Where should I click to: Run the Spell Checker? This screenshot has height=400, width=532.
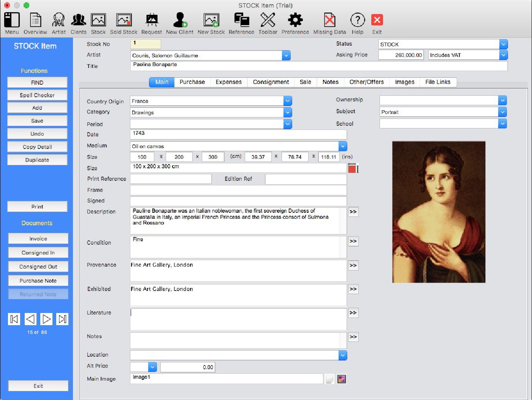coord(37,95)
